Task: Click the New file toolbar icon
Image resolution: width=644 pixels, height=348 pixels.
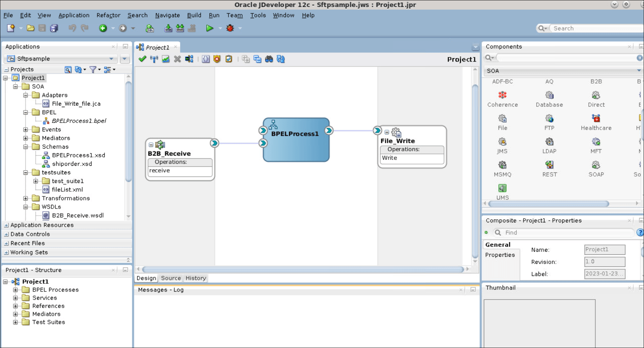Action: coord(11,28)
